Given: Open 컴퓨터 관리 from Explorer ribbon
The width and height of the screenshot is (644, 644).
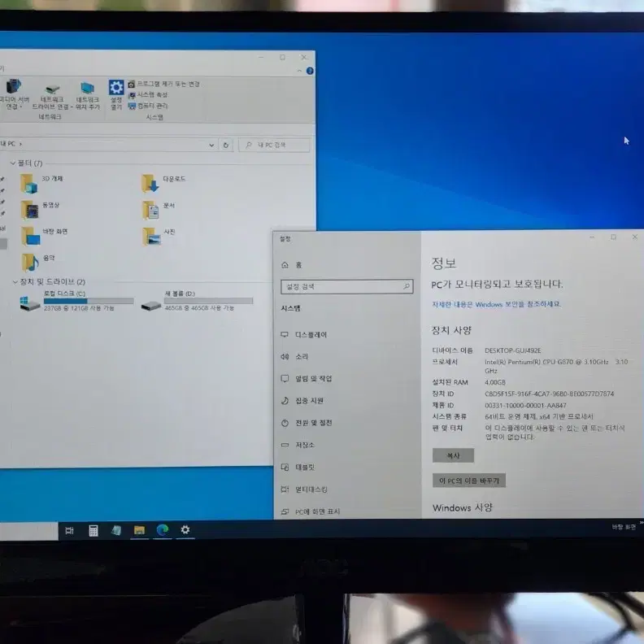Looking at the screenshot, I should click(148, 106).
